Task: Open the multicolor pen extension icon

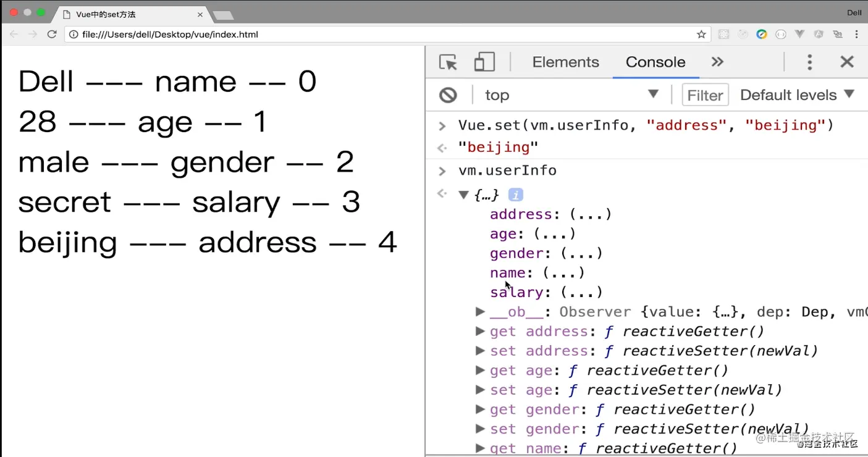Action: click(762, 35)
